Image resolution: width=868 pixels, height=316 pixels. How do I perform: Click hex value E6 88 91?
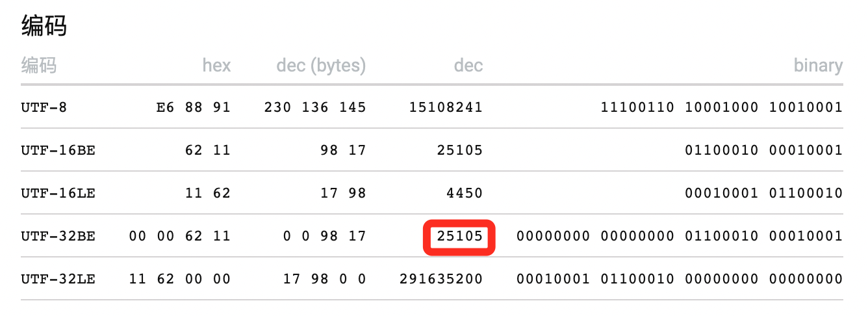pyautogui.click(x=194, y=107)
